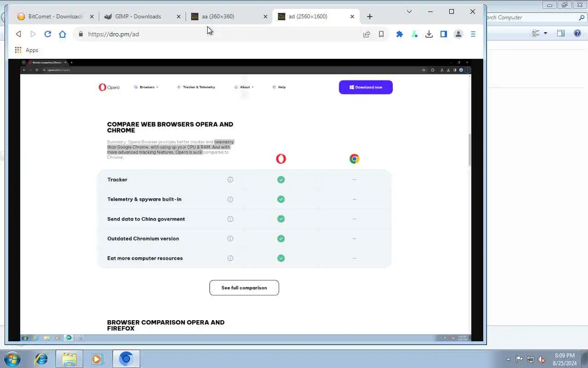View site info via the lock icon
The width and height of the screenshot is (588, 368).
(81, 34)
